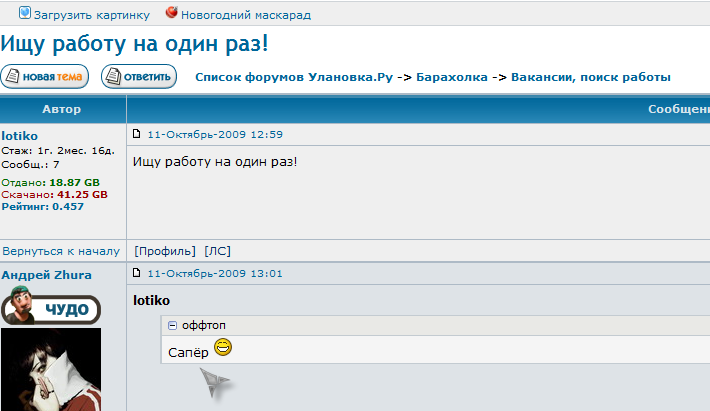Click the bold lotiko mention in reply
This screenshot has height=411, width=710.
pyautogui.click(x=151, y=301)
